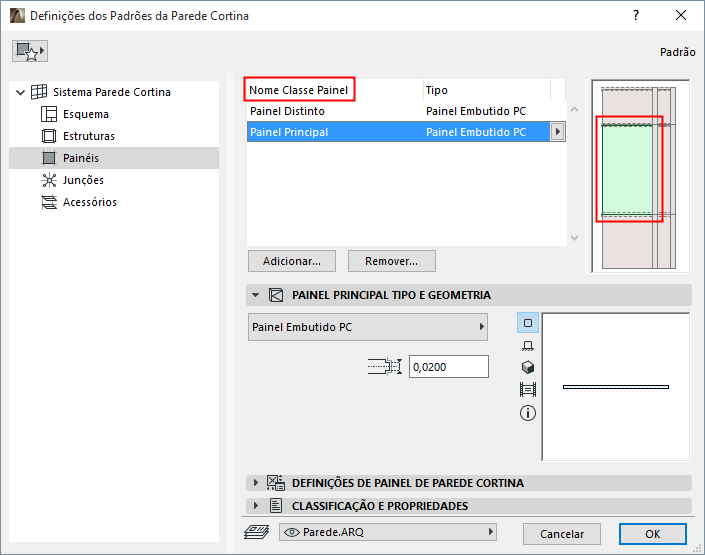Click the Acessórios icon
The image size is (705, 555).
click(x=49, y=202)
